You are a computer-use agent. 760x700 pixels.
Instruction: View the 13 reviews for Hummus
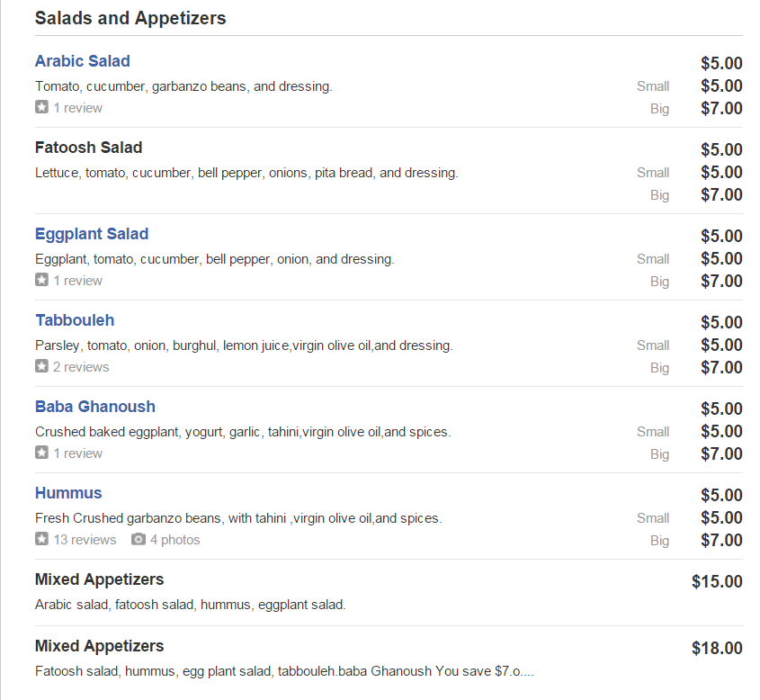(x=85, y=540)
